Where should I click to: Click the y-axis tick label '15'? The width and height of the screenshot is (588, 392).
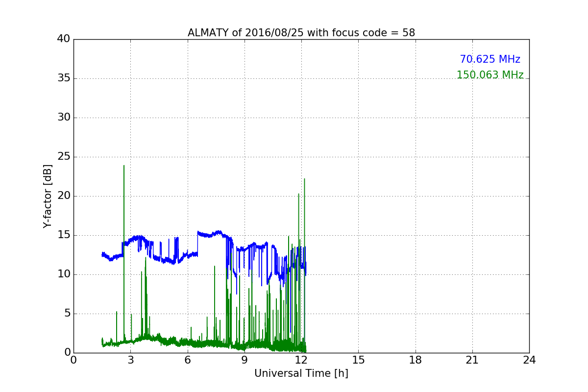pos(64,235)
